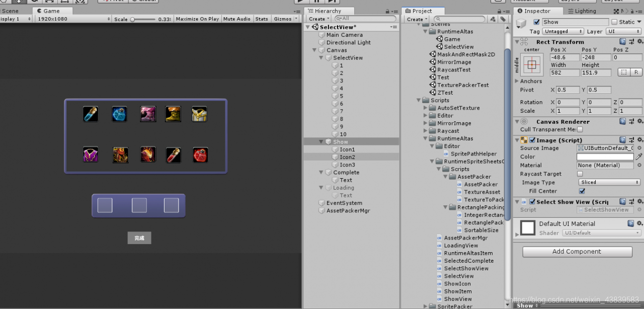Toggle the Show object active checkbox
644x309 pixels.
click(536, 22)
